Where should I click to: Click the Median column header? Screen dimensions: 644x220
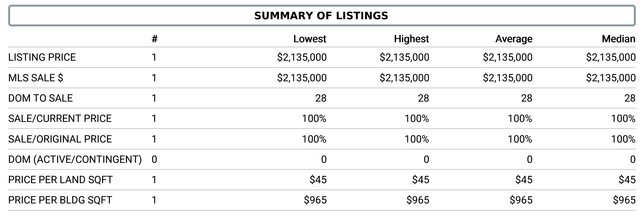tap(619, 39)
